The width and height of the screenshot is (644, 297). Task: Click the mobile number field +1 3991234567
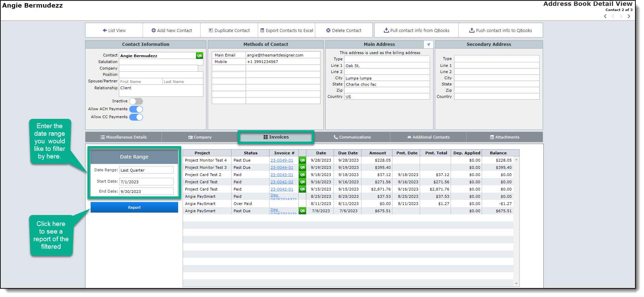click(x=283, y=62)
